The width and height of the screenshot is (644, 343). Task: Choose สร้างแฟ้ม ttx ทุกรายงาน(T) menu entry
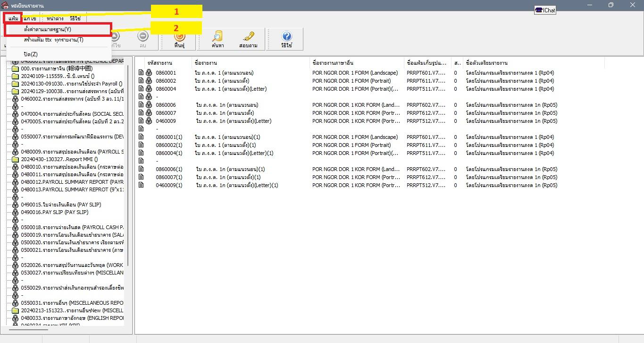point(53,40)
